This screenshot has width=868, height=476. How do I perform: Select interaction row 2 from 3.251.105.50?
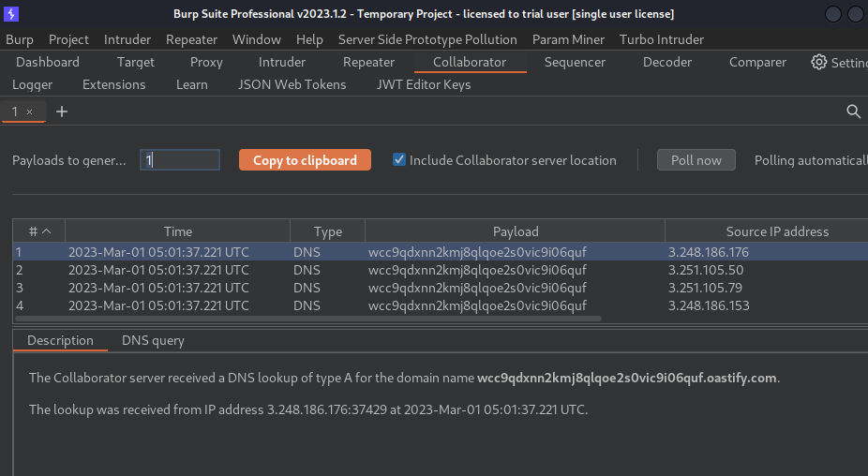(x=441, y=270)
